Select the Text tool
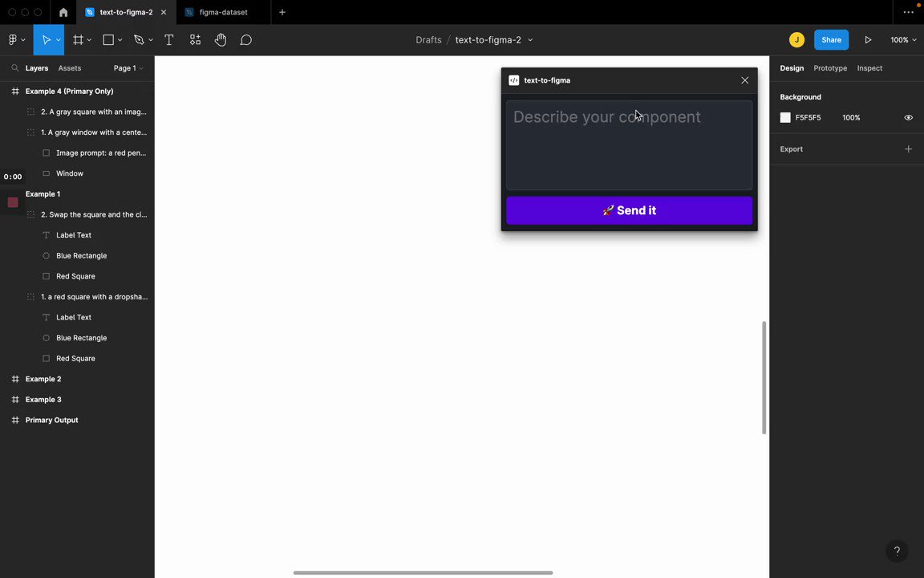Viewport: 924px width, 578px height. click(169, 39)
